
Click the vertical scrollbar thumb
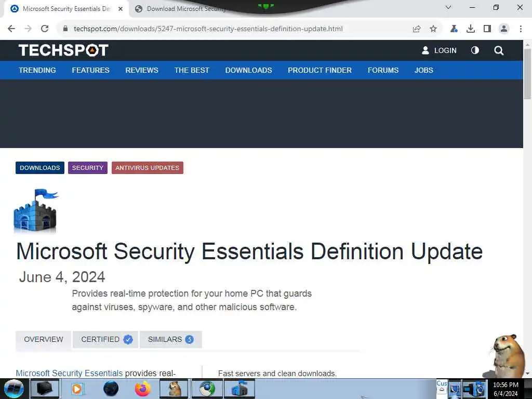pyautogui.click(x=527, y=74)
